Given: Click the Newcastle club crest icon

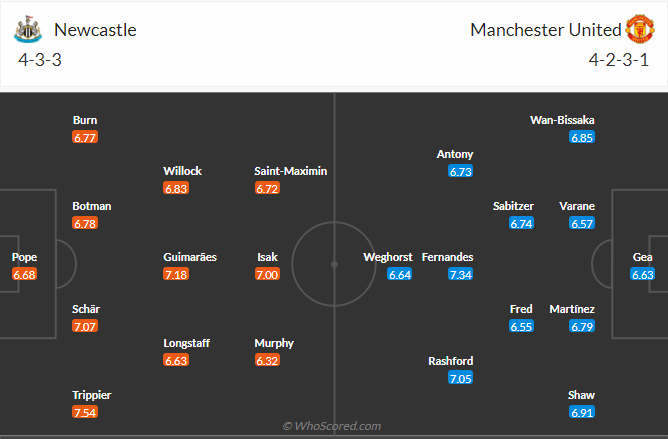Looking at the screenshot, I should tap(27, 29).
